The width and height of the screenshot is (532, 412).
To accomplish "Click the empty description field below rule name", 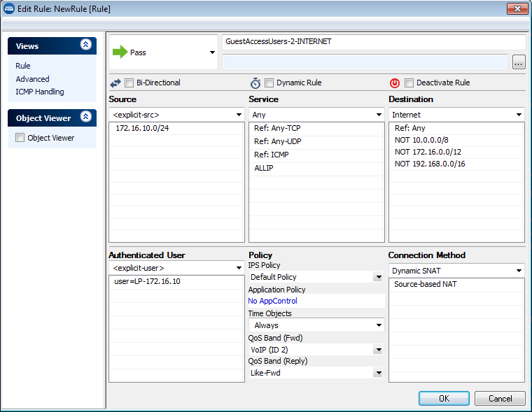I will (365, 62).
